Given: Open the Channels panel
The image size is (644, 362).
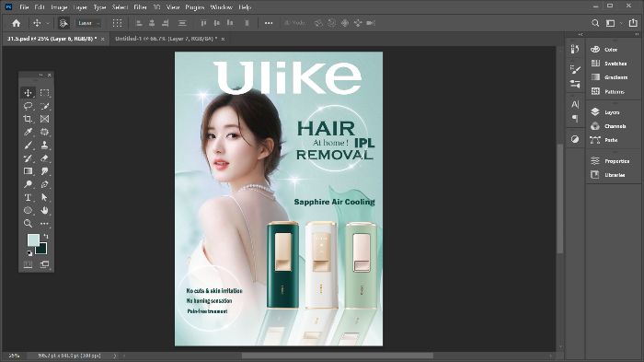Looking at the screenshot, I should coord(615,126).
